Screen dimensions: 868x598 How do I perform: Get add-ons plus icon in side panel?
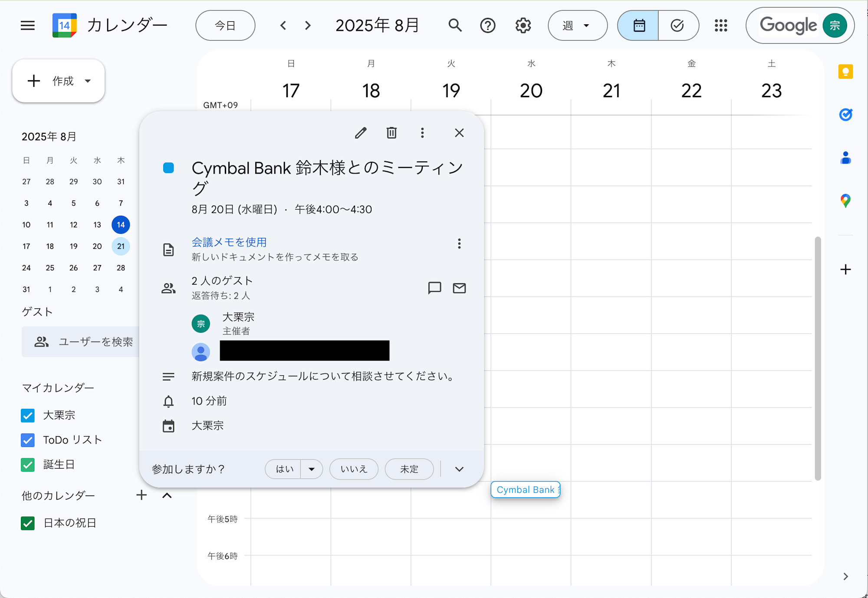(845, 269)
